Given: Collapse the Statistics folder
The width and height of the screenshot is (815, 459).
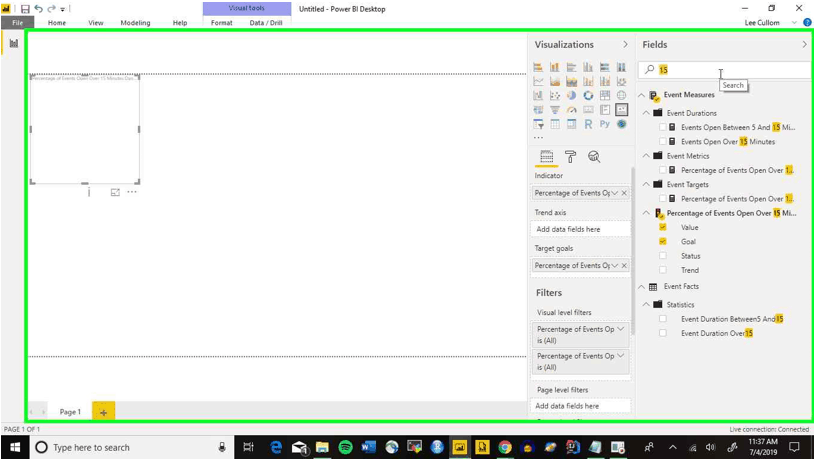Looking at the screenshot, I should click(646, 304).
